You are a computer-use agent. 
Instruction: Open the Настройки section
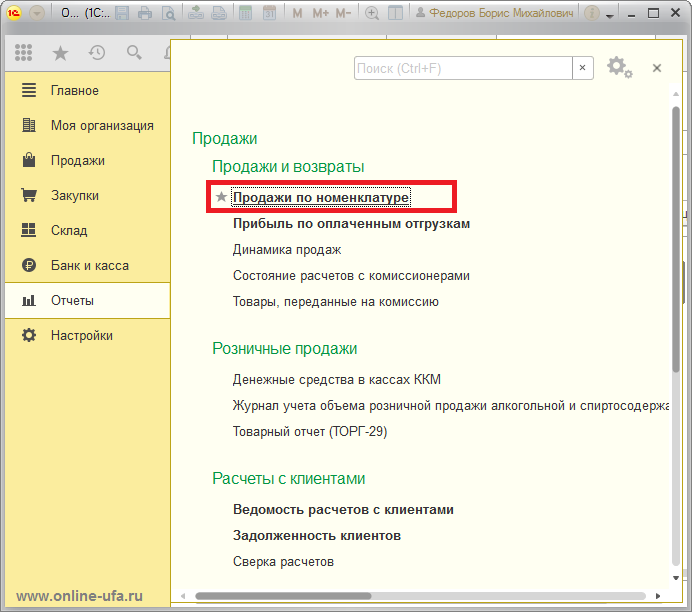click(88, 335)
